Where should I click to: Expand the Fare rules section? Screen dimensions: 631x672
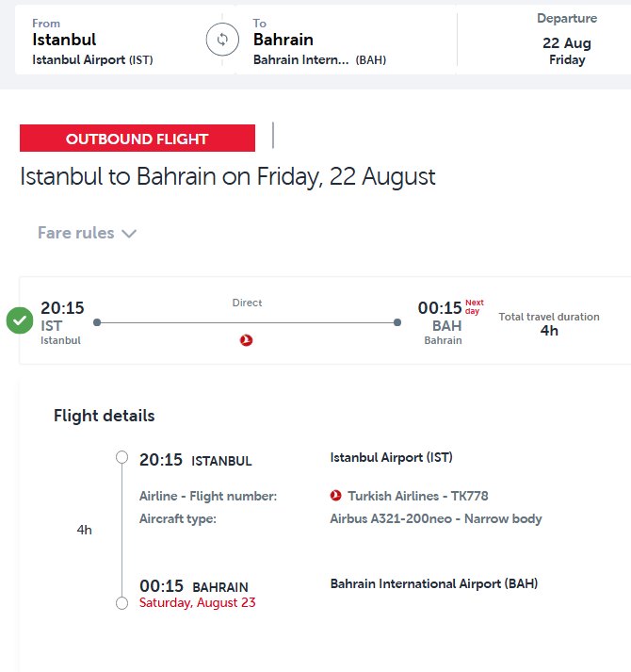click(87, 233)
